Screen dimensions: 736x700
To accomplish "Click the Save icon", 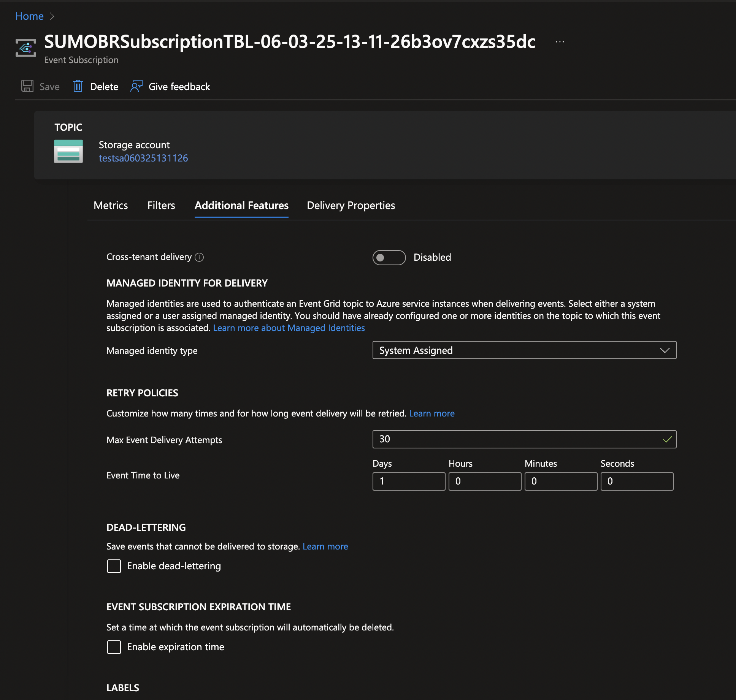I will click(27, 86).
